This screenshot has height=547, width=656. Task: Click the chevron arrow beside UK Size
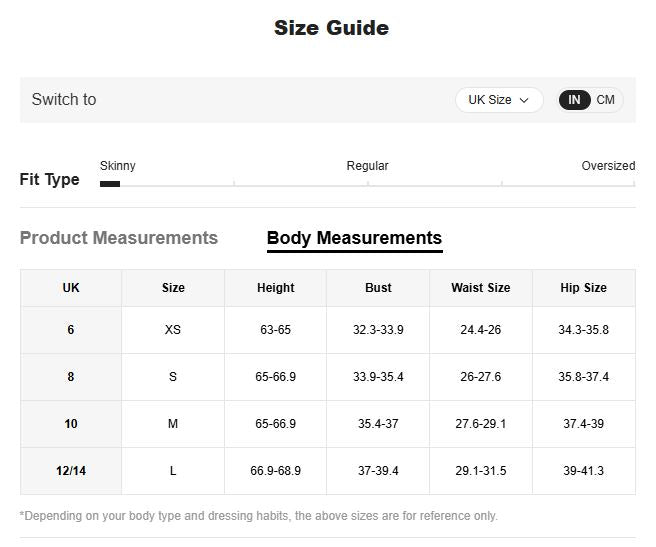(x=524, y=100)
